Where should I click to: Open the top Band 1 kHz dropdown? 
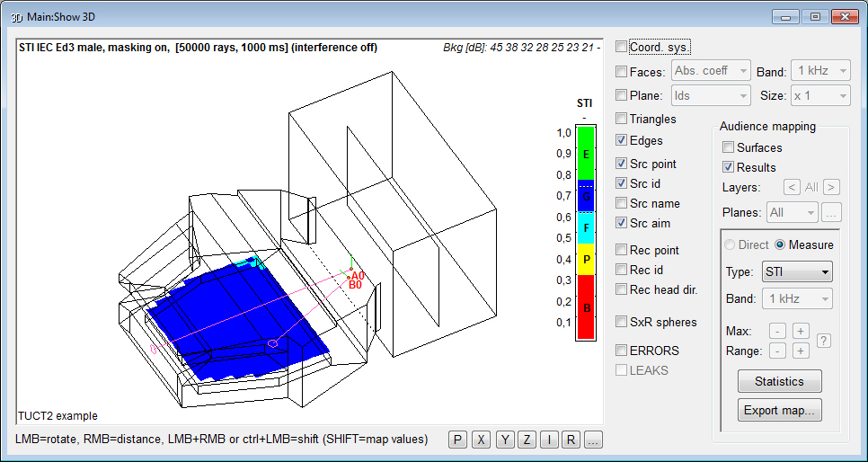(x=820, y=71)
